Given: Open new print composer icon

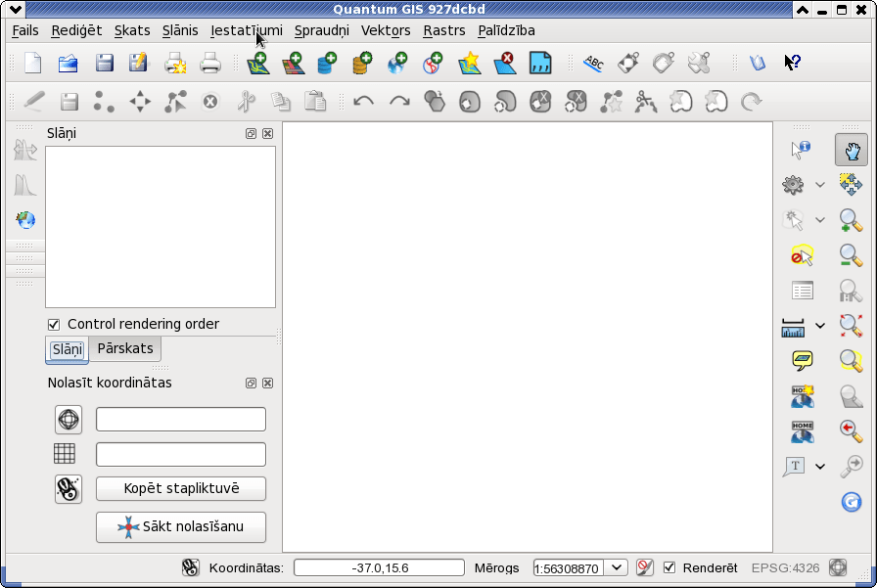Looking at the screenshot, I should pos(175,63).
